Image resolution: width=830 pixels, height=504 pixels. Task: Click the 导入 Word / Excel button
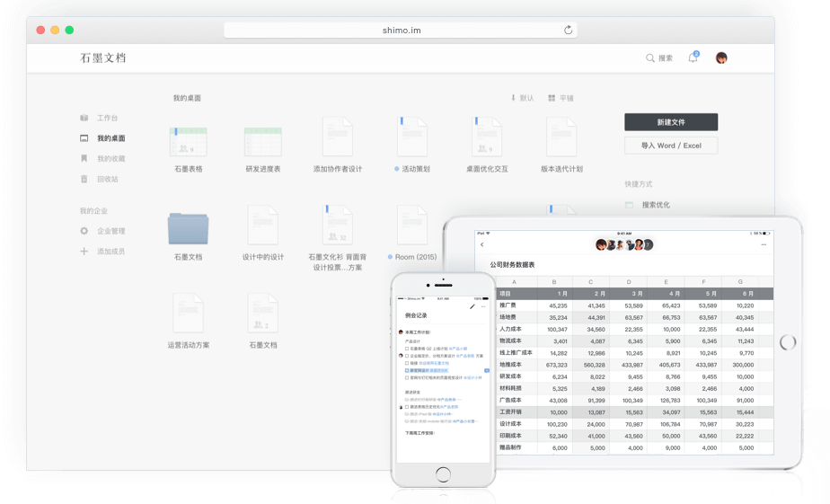pos(670,146)
